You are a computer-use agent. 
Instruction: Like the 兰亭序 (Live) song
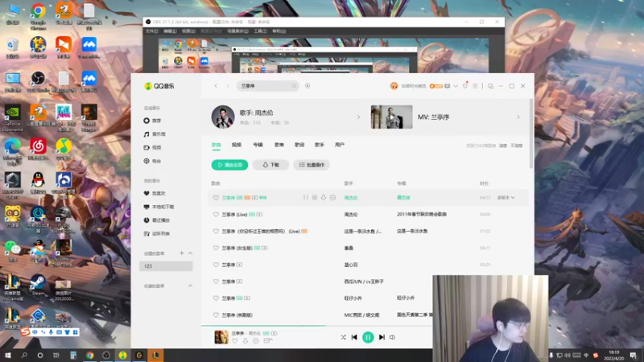click(216, 214)
